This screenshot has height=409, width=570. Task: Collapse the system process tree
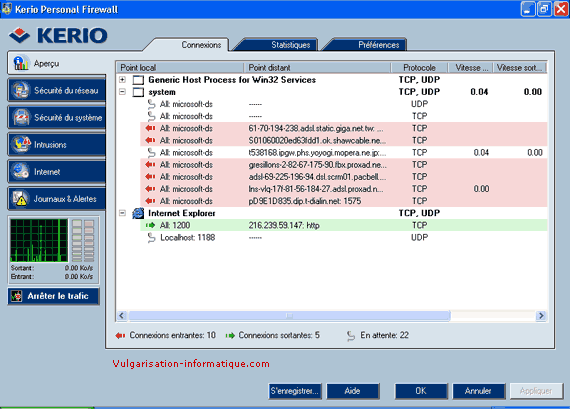point(123,92)
